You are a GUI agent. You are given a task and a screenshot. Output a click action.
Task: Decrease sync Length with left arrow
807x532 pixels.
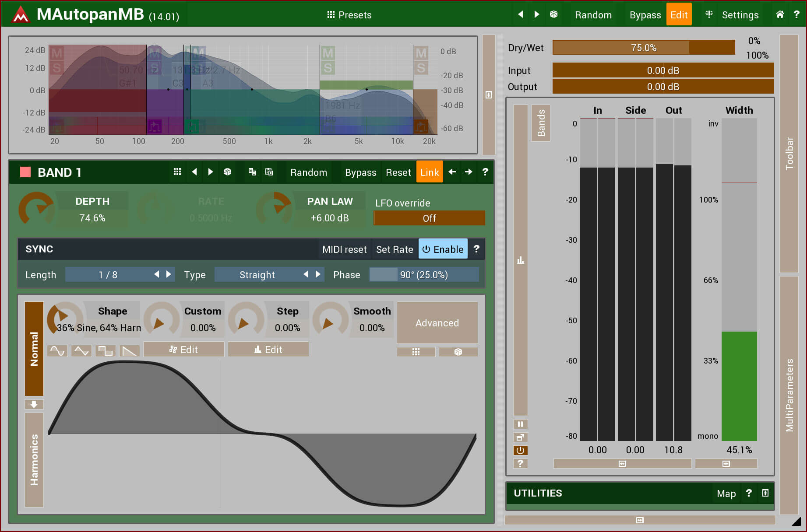tap(156, 274)
